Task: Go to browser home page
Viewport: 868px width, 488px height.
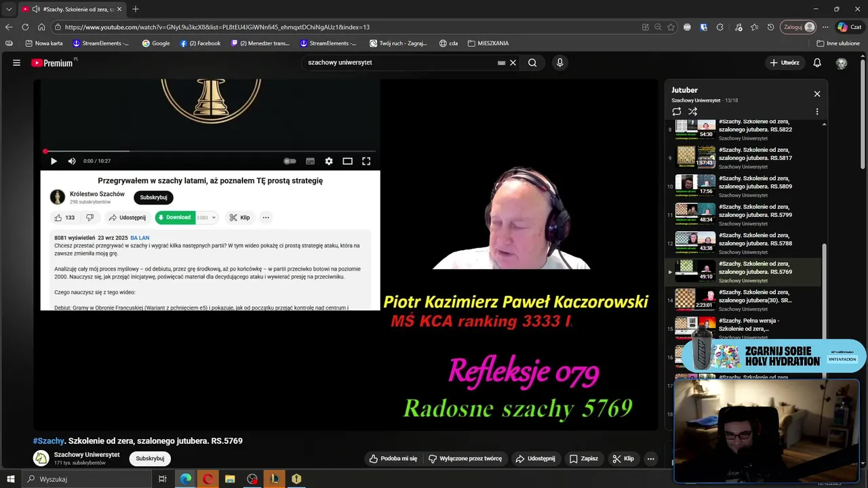Action: tap(41, 27)
